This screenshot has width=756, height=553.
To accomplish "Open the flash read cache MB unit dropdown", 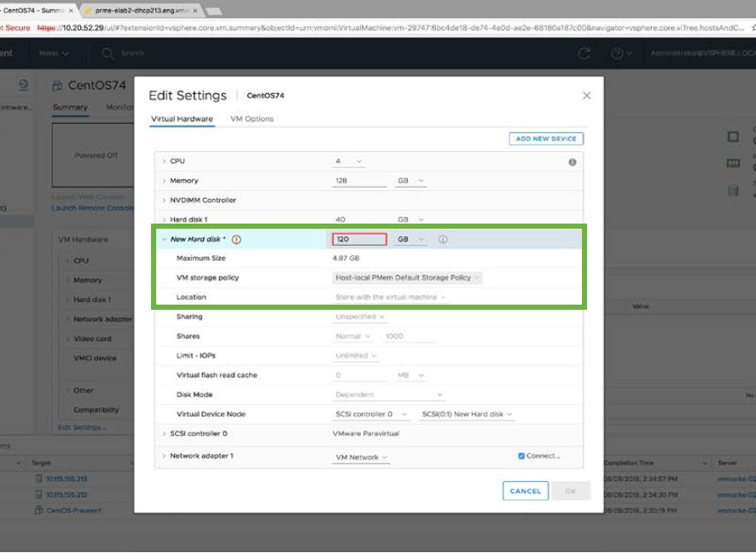I will click(410, 375).
